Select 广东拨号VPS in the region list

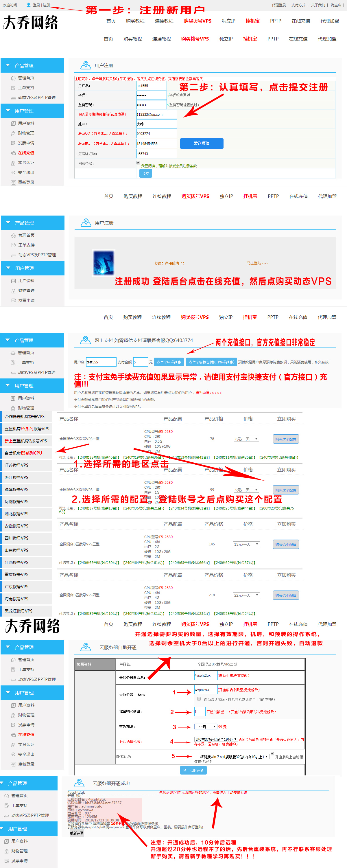click(x=27, y=587)
